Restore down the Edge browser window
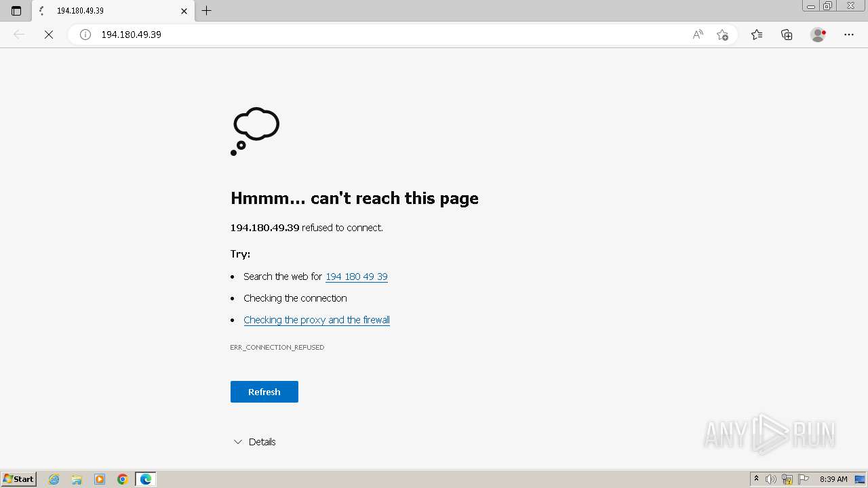Image resolution: width=868 pixels, height=488 pixels. 828,6
